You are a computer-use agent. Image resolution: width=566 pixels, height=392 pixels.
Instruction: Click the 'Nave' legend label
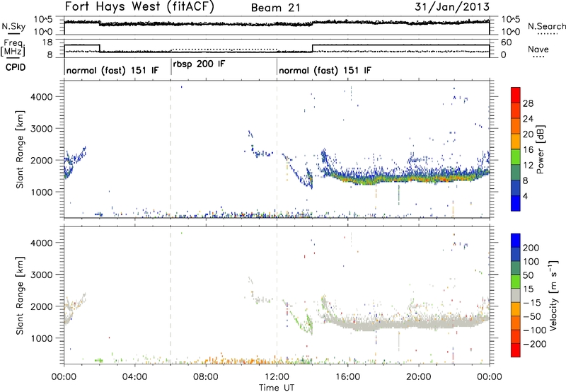(538, 50)
